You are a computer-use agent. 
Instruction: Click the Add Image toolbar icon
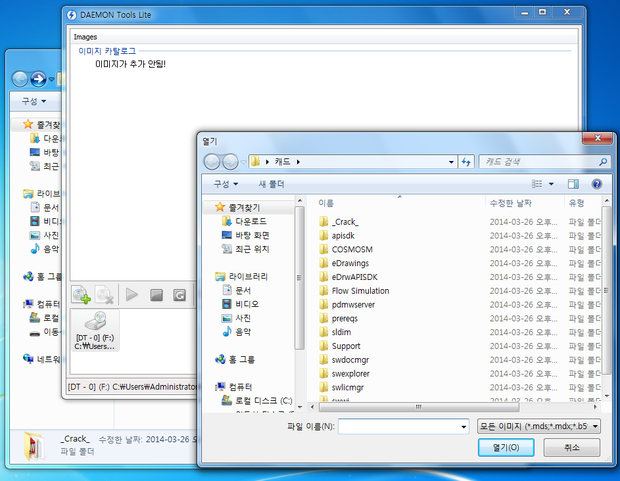click(x=82, y=295)
